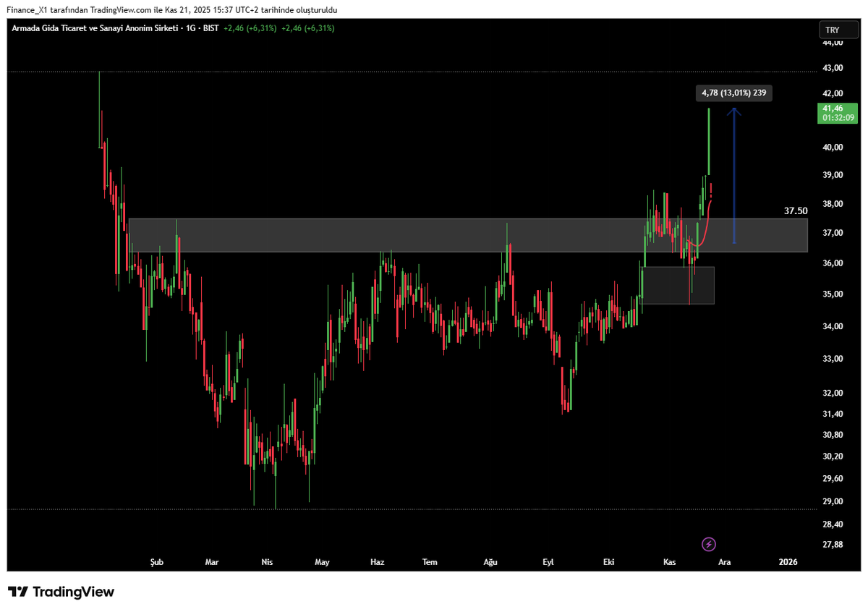
Task: Click the measurement label 4,78 (13,01%) 239
Action: [733, 93]
